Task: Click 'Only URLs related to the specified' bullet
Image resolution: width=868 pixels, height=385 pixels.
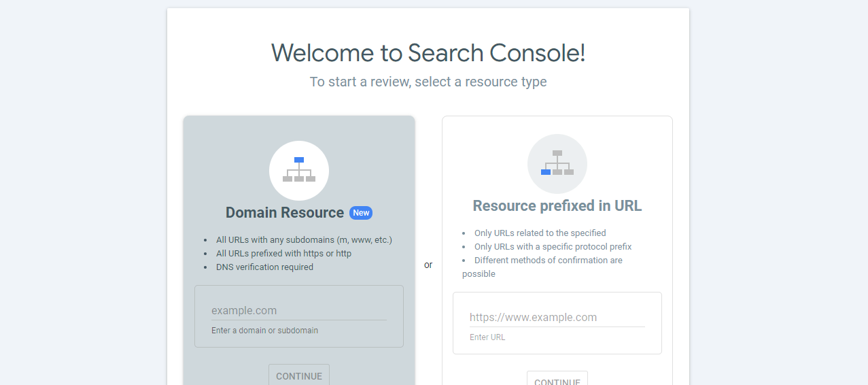Action: tap(540, 233)
